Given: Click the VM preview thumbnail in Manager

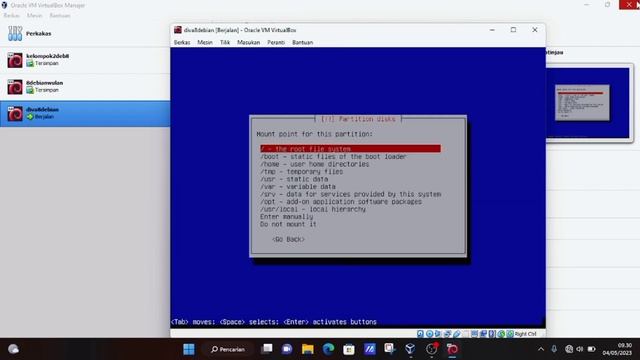Looking at the screenshot, I should (588, 103).
